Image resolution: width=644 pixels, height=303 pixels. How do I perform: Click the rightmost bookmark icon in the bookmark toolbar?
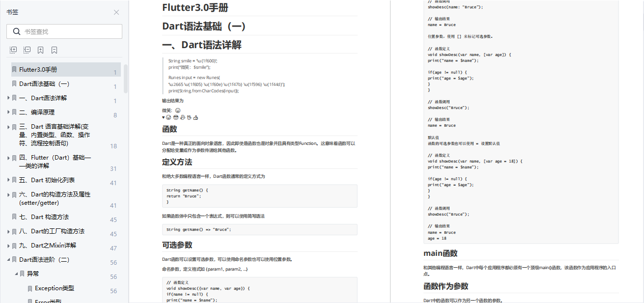point(54,50)
